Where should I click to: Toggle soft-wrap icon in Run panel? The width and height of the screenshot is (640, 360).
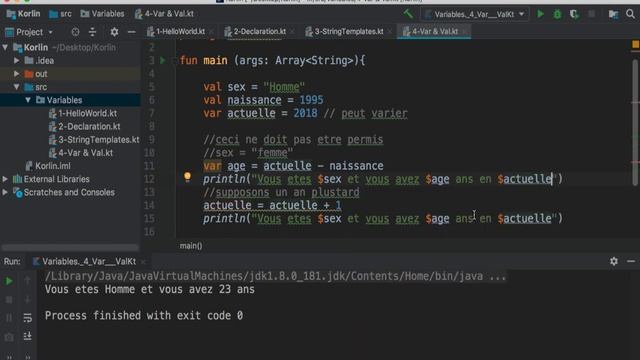pos(27,318)
